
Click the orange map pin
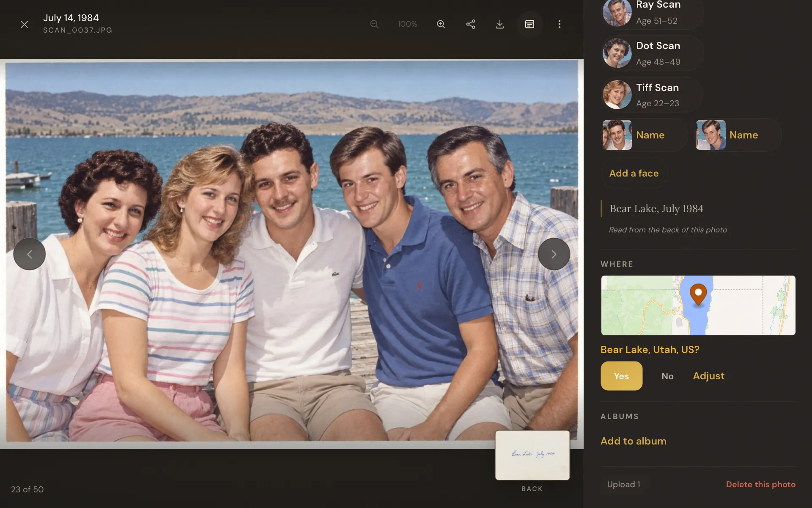coord(698,294)
